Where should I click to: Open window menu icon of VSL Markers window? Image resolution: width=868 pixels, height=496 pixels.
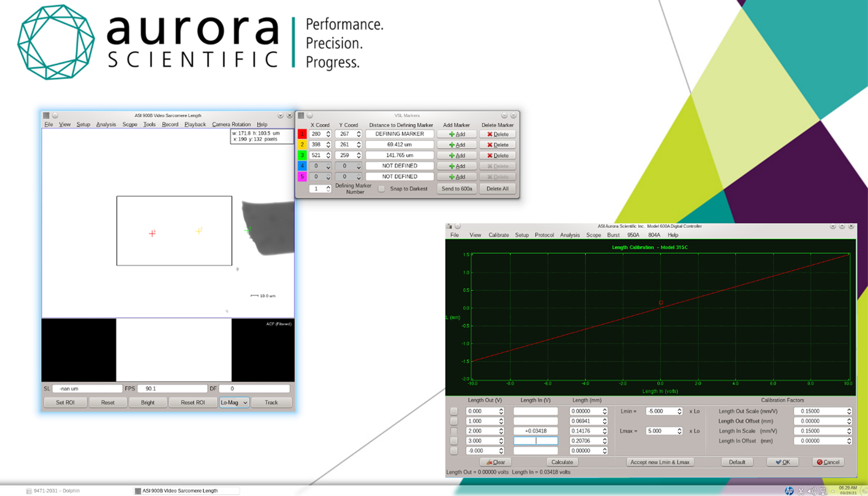pos(301,116)
